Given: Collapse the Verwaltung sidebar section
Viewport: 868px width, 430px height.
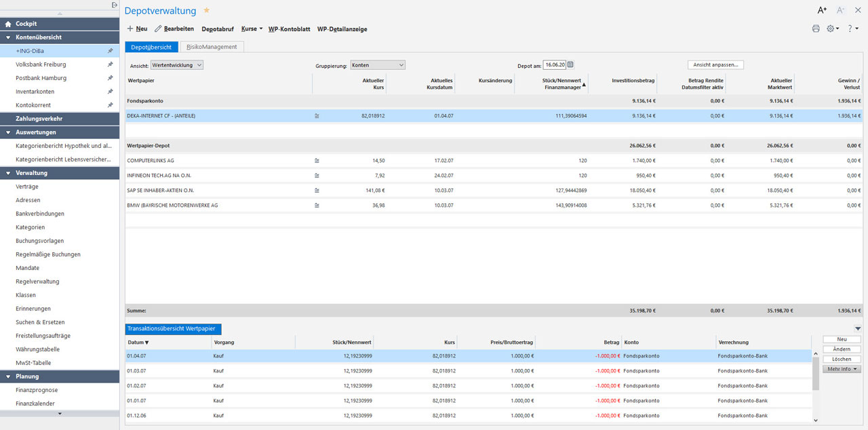Looking at the screenshot, I should 60,173.
